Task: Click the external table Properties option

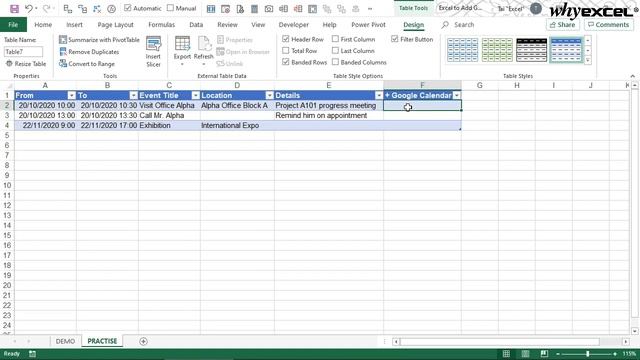Action: coord(235,40)
